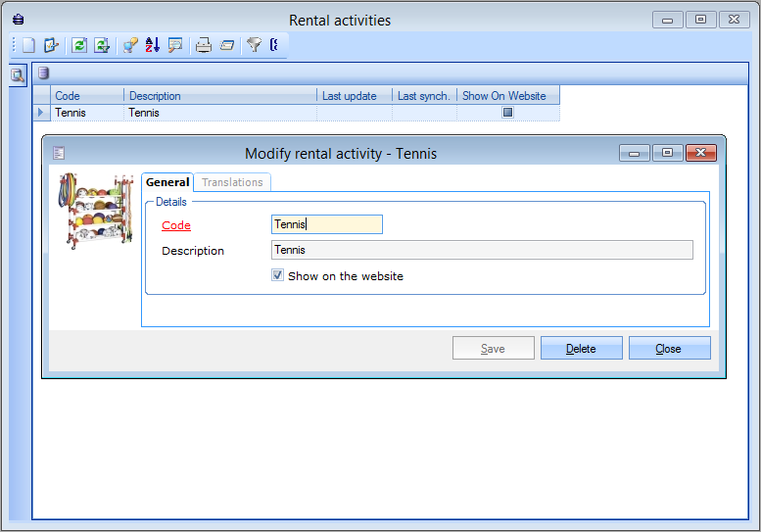761x532 pixels.
Task: Click the sports equipment rack thumbnail
Action: tap(95, 209)
